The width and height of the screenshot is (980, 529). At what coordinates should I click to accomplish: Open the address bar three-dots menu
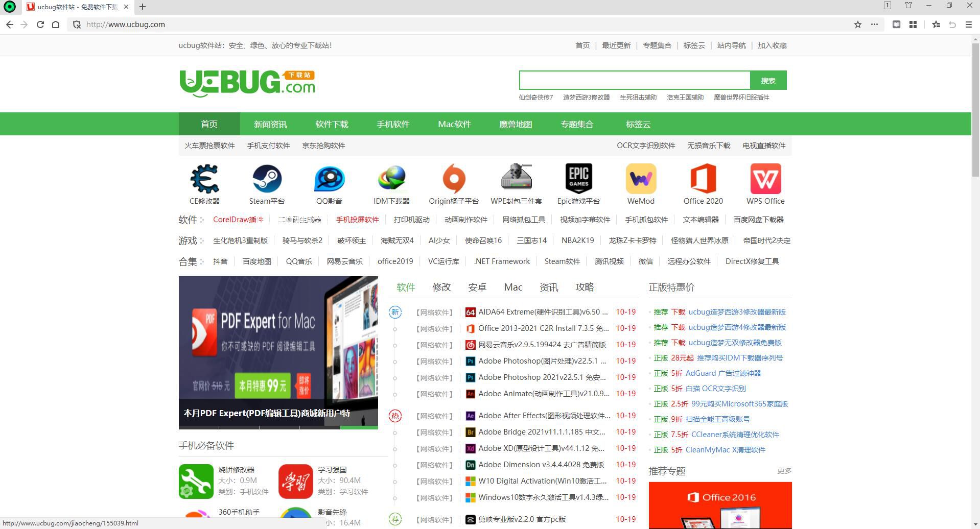[x=874, y=25]
